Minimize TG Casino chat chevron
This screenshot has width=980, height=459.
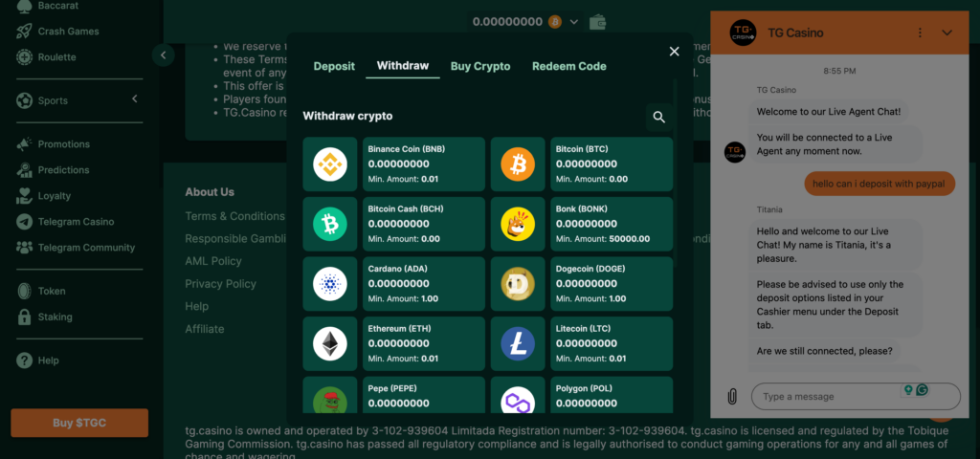click(947, 33)
